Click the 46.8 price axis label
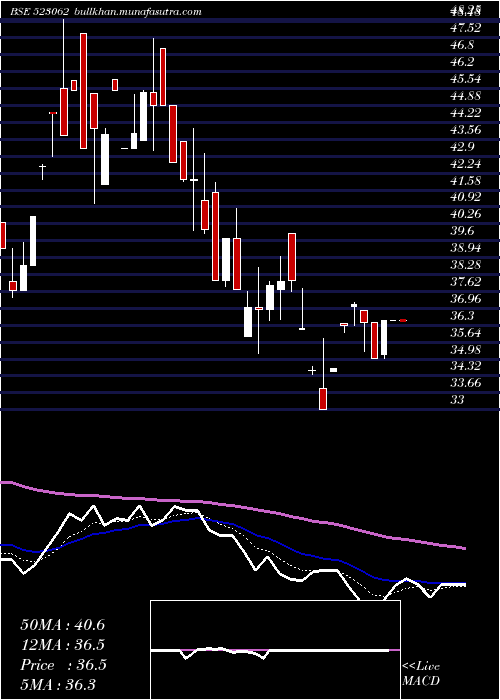Viewport: 500px width, 700px height. click(x=462, y=45)
